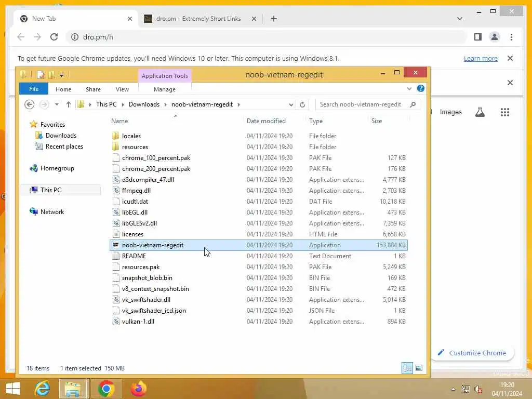The image size is (532, 399).
Task: Select vk_swiftshader.dll file icon
Action: pyautogui.click(x=116, y=300)
